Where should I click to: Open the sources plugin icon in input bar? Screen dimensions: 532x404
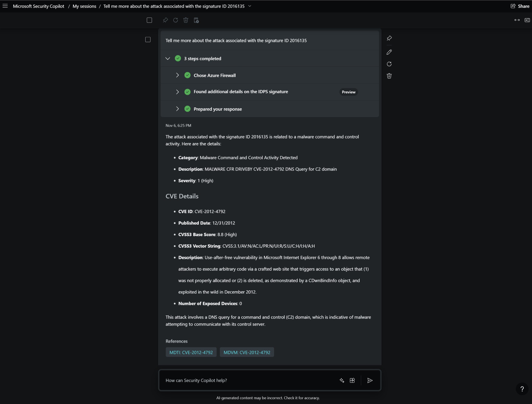coord(352,380)
